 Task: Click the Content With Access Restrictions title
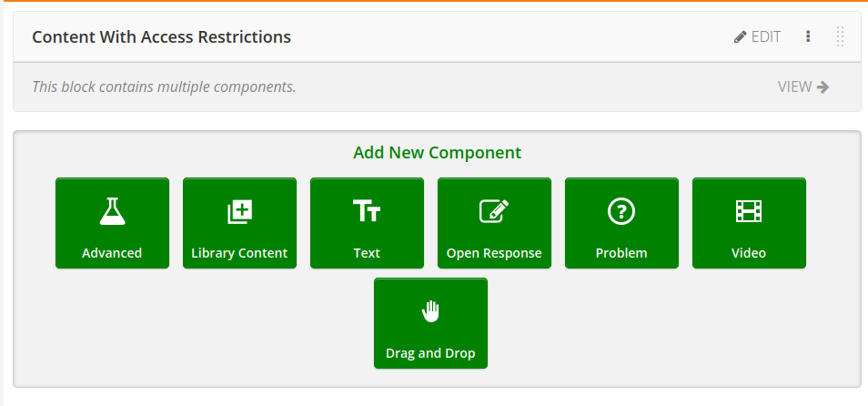click(x=161, y=37)
